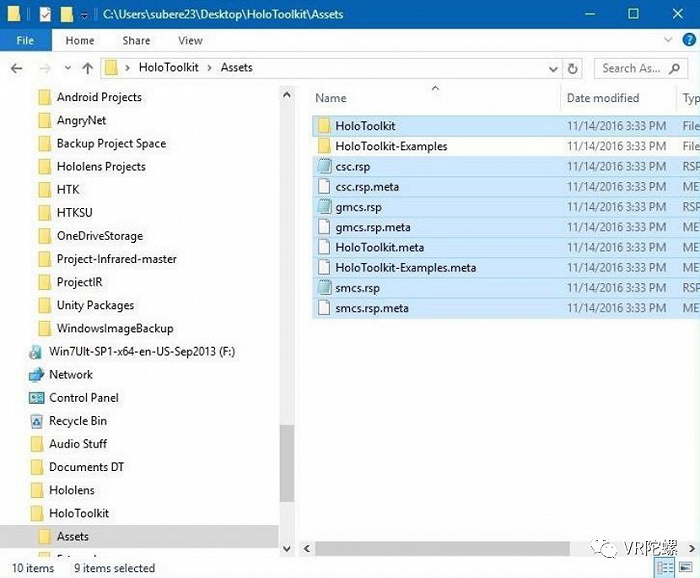The height and width of the screenshot is (578, 700).
Task: Open the File menu
Action: [25, 41]
